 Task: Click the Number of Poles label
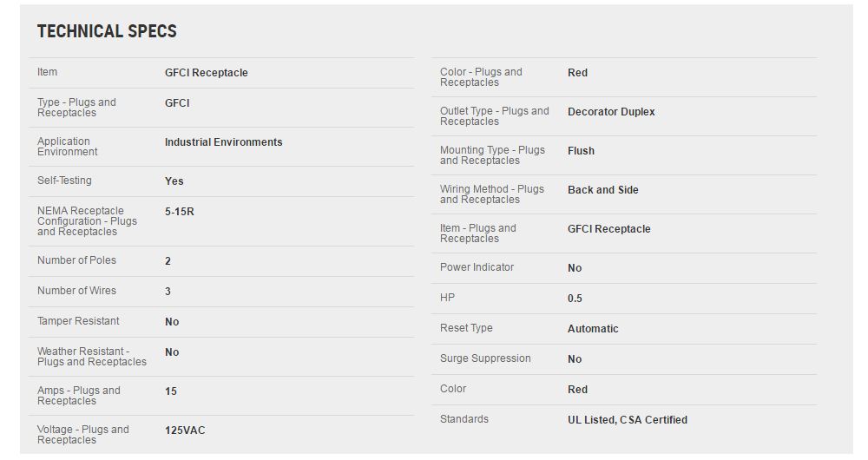76,260
